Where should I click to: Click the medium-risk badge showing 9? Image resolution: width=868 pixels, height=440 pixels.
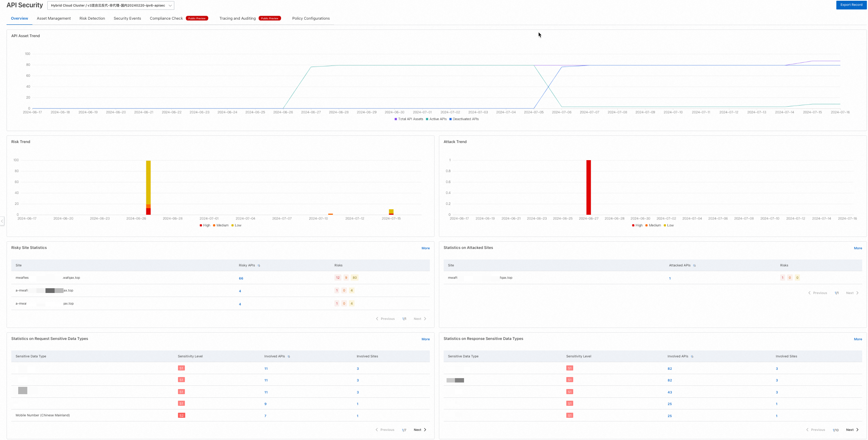click(x=346, y=278)
